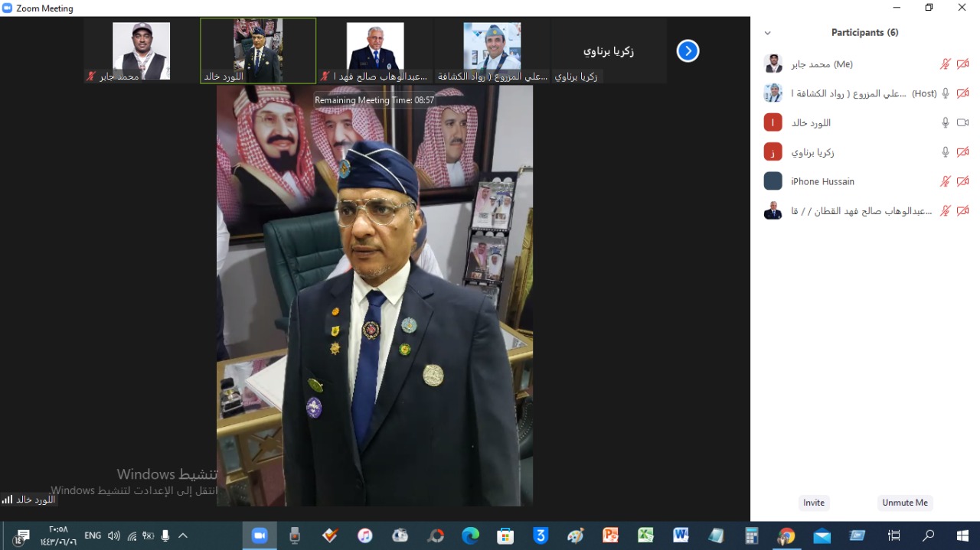Launch Microsoft Edge from the taskbar

(x=470, y=535)
